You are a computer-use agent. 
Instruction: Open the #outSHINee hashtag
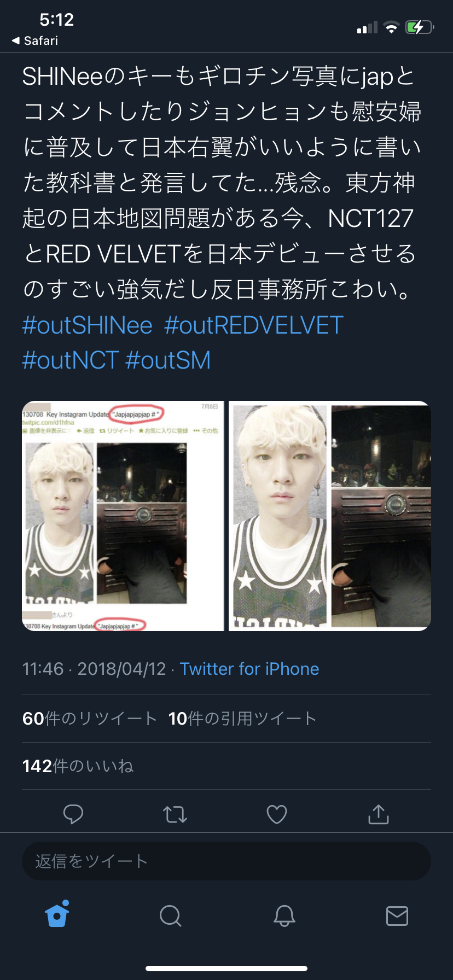click(88, 325)
